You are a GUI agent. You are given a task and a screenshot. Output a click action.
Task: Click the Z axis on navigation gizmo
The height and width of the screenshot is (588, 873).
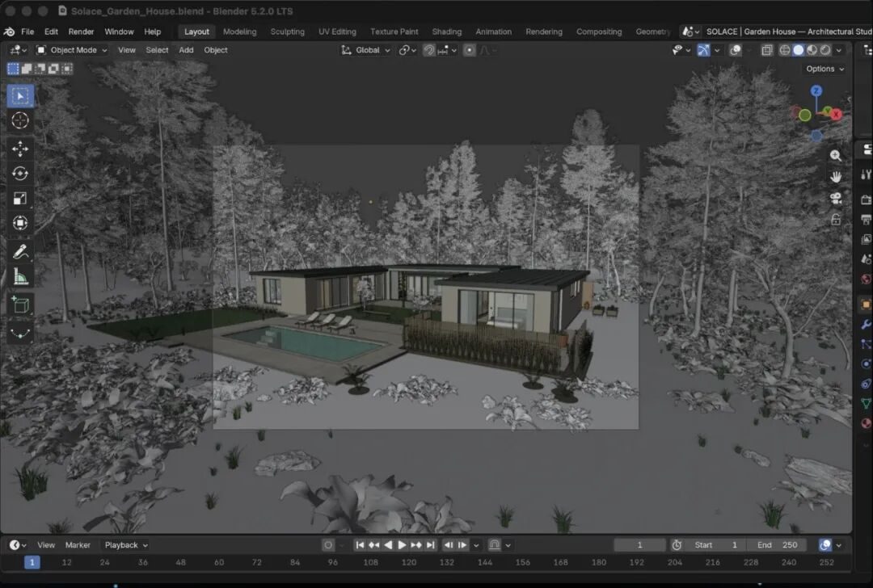coord(816,90)
